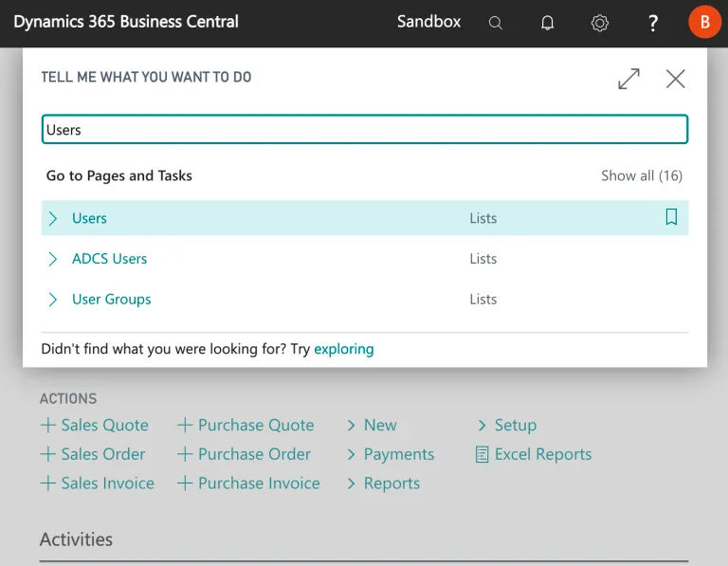Viewport: 728px width, 566px height.
Task: Click in the search box containing Users
Action: point(364,130)
